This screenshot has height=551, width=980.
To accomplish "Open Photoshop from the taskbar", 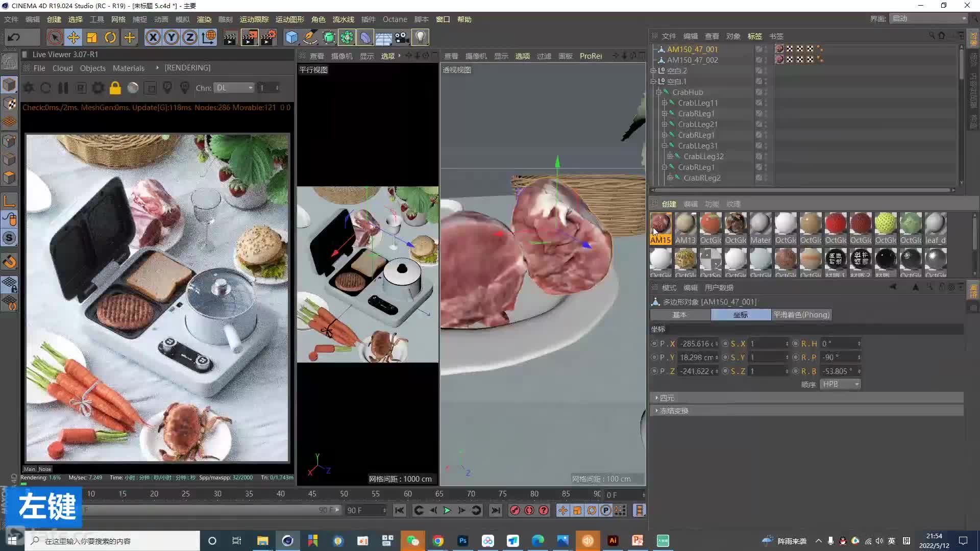I will pos(462,541).
